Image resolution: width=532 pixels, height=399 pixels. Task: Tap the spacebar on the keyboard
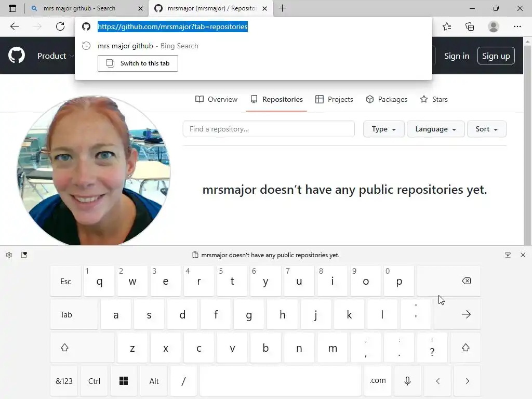(281, 381)
